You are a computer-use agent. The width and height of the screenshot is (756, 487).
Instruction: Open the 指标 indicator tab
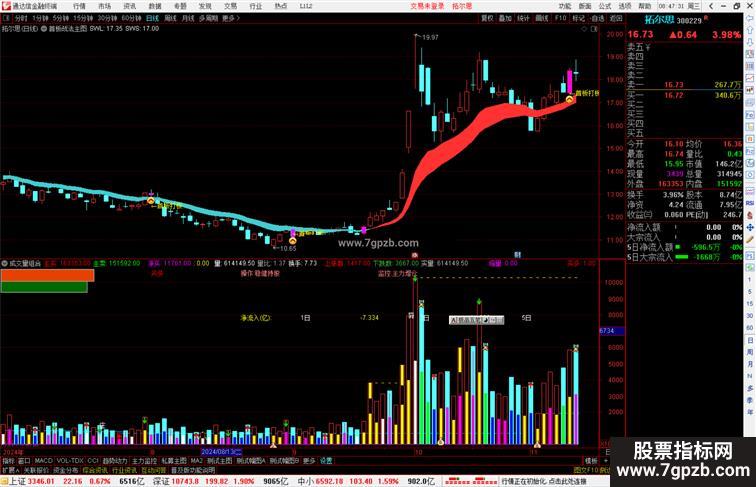[x=8, y=461]
